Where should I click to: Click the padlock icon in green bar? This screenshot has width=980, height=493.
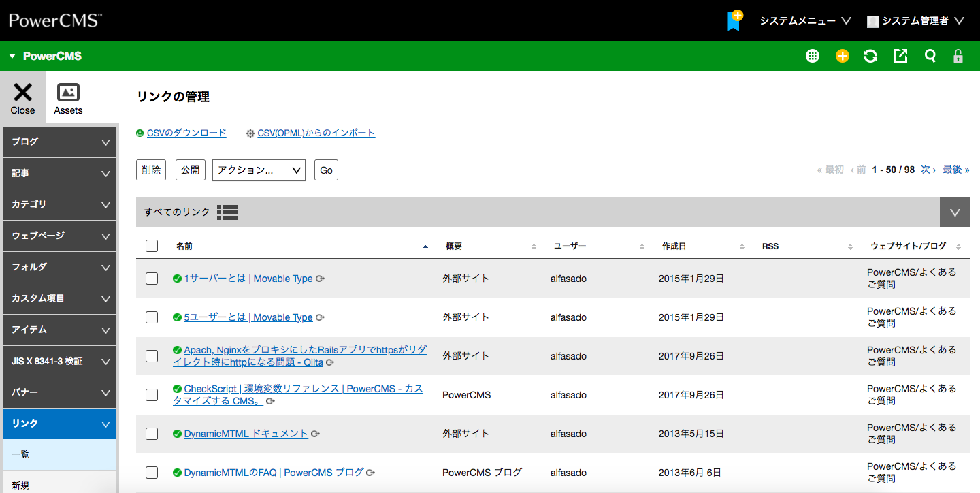click(958, 57)
